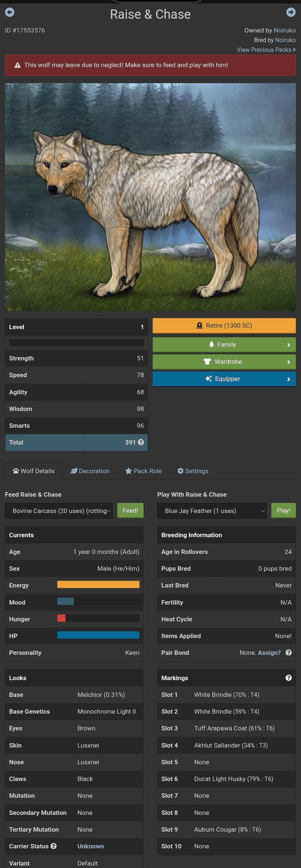Select Slot 1 White Brindle (70% : T4)
Viewport: 301px width, 868px height.
click(226, 695)
